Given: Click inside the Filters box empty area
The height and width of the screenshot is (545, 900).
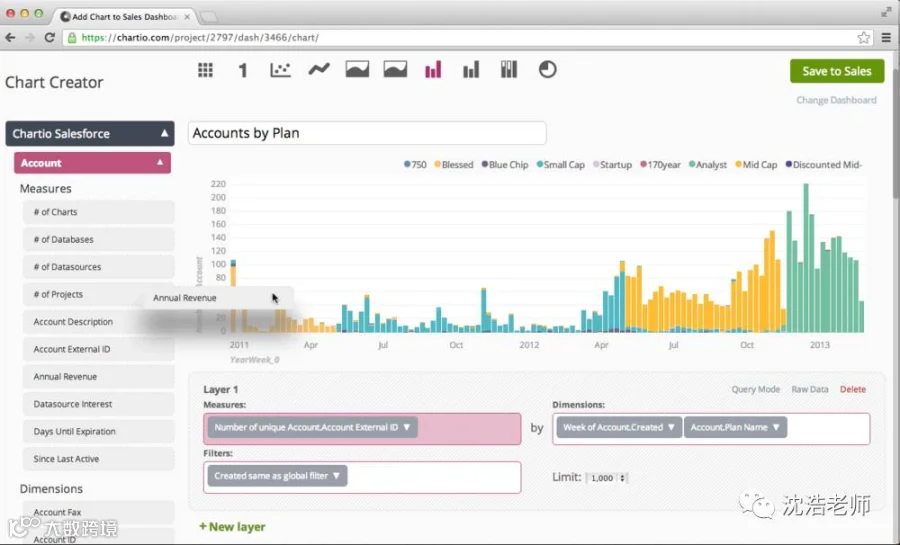Looking at the screenshot, I should 433,477.
